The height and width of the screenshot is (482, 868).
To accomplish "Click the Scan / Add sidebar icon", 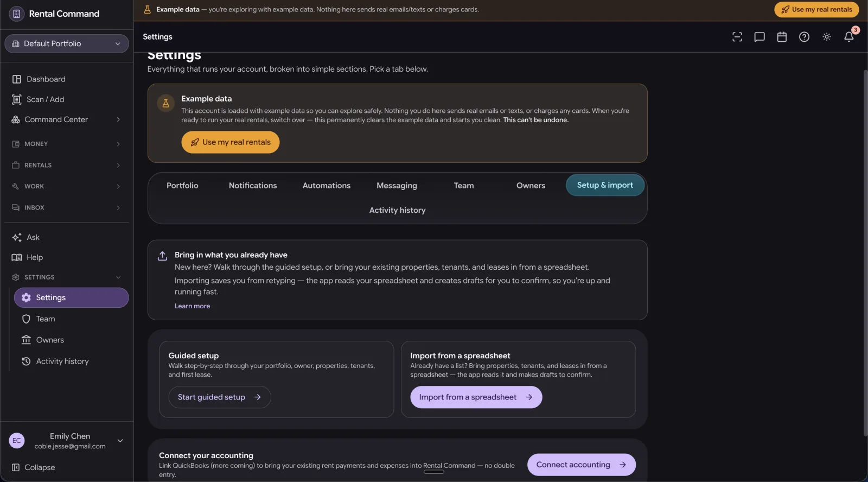I will 17,99.
